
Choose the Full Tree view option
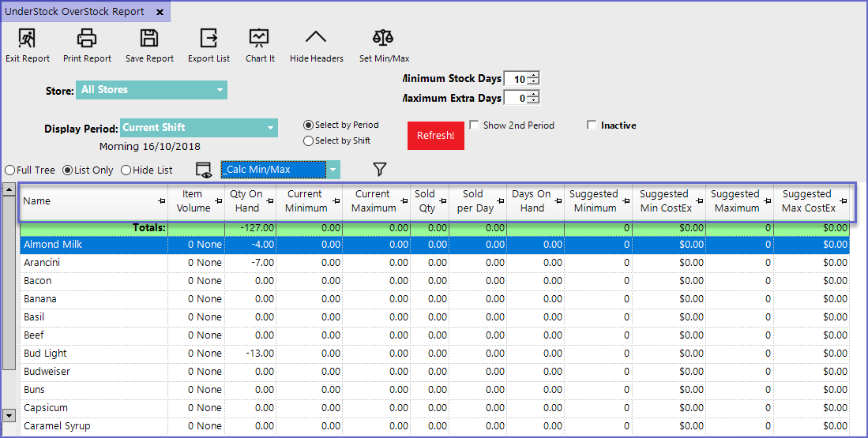click(10, 170)
